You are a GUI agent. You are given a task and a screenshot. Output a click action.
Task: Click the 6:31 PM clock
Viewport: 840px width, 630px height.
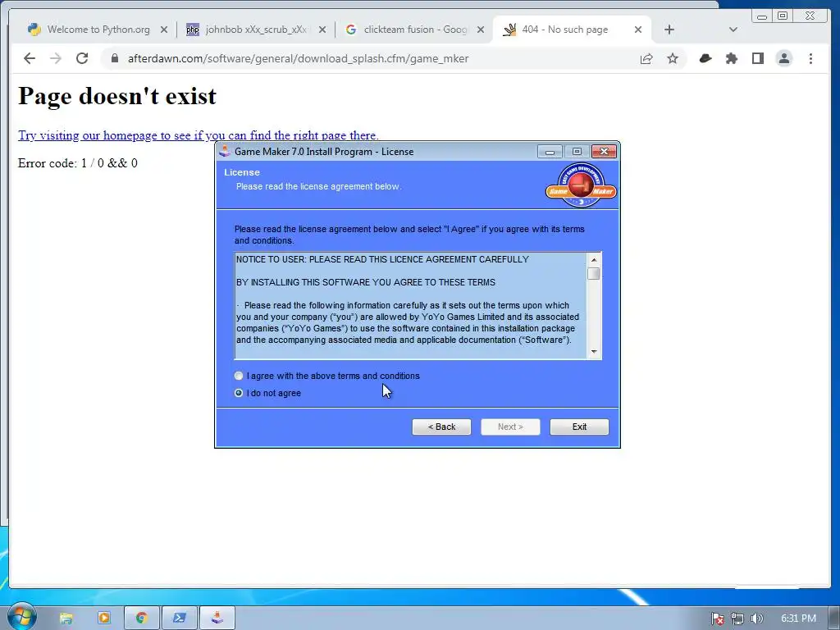(x=798, y=619)
